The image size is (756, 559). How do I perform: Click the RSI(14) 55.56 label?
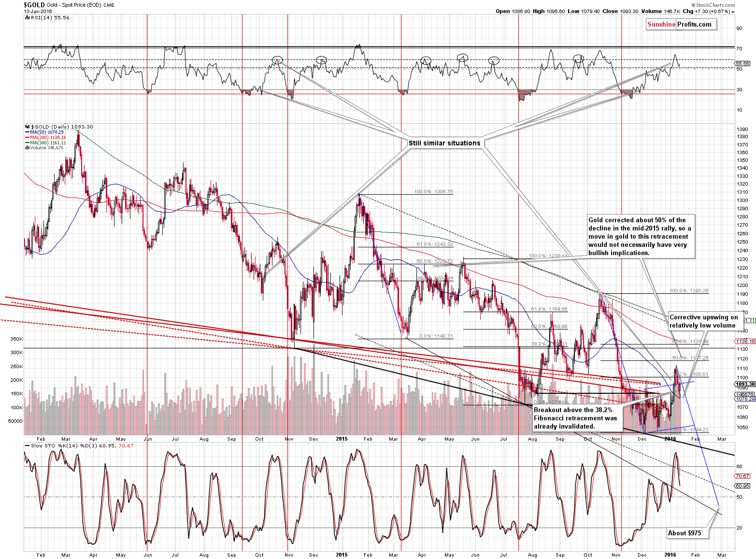50,17
